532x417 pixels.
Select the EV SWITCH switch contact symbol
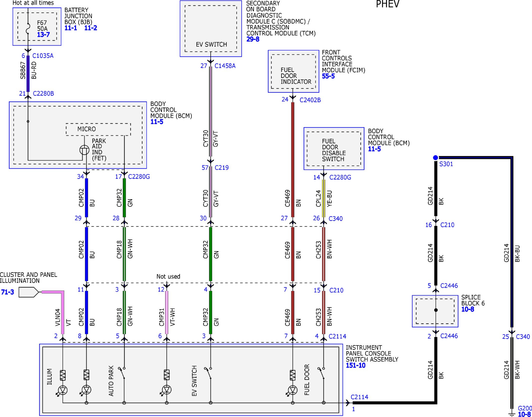tap(208, 373)
